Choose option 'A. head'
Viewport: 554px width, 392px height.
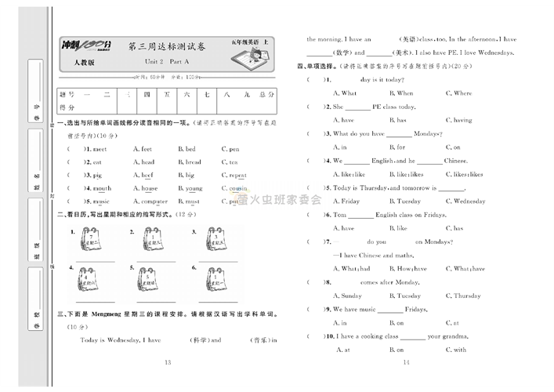pos(144,162)
